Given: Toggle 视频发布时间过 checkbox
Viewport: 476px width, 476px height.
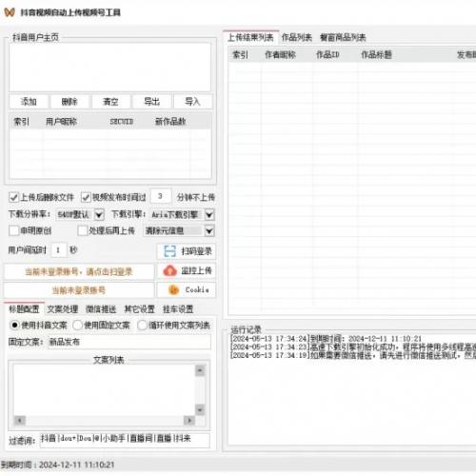Looking at the screenshot, I should pyautogui.click(x=86, y=197).
